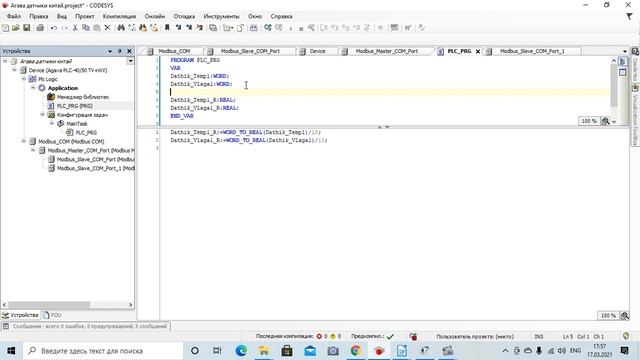Collapse the Device (Agava PLC-40/50) node
The height and width of the screenshot is (360, 640).
(14, 70)
